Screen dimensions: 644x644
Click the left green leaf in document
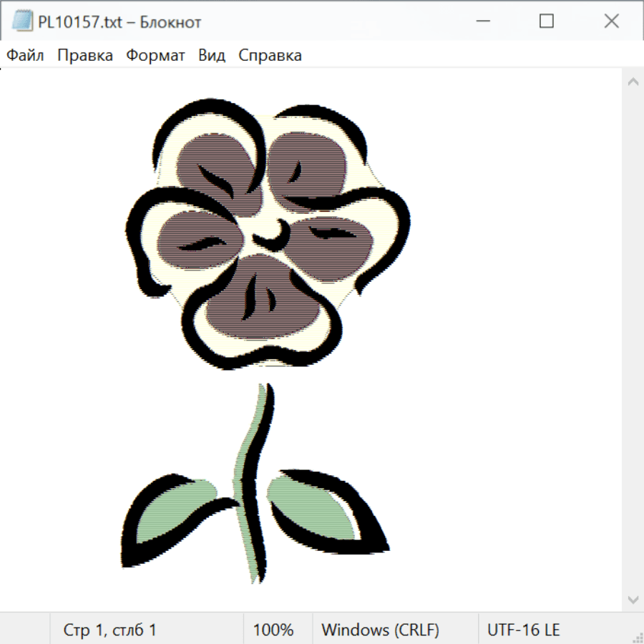coord(172,517)
